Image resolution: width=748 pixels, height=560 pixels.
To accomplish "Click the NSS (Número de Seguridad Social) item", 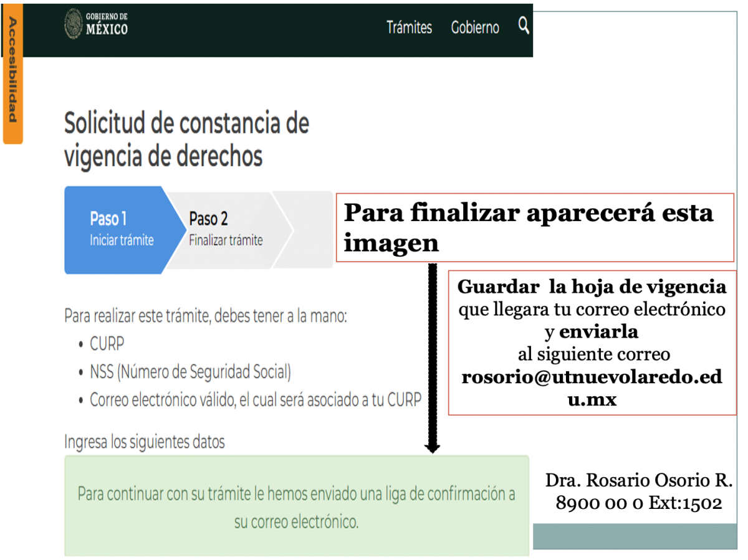I will pyautogui.click(x=190, y=372).
